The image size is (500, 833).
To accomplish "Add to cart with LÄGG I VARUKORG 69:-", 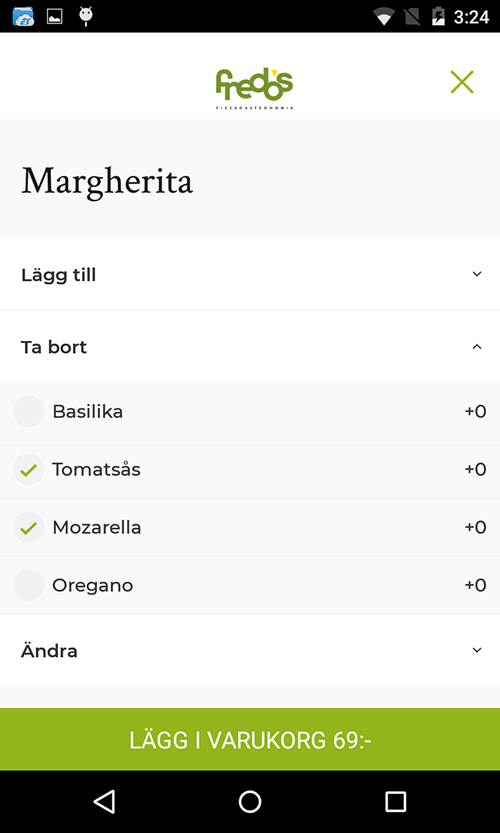I will [x=250, y=739].
